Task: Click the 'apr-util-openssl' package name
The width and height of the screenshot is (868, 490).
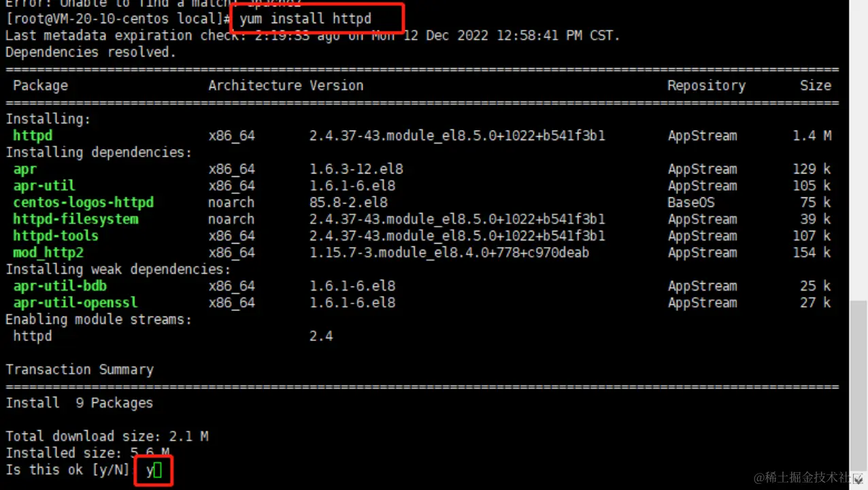Action: point(76,303)
